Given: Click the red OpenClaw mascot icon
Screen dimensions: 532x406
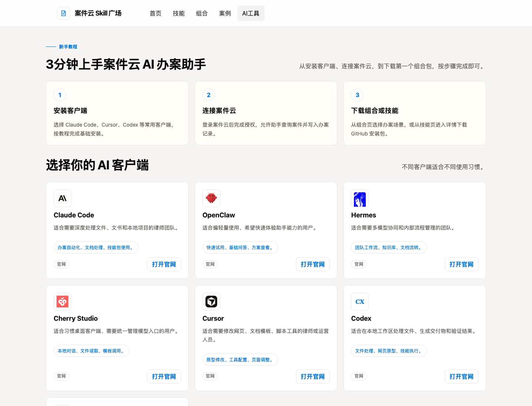Looking at the screenshot, I should coord(211,198).
